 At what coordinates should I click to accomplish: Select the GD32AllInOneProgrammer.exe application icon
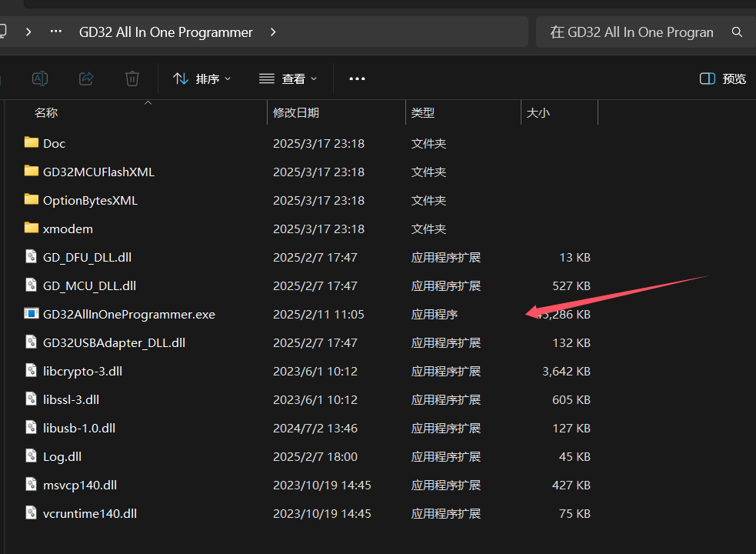(x=31, y=314)
